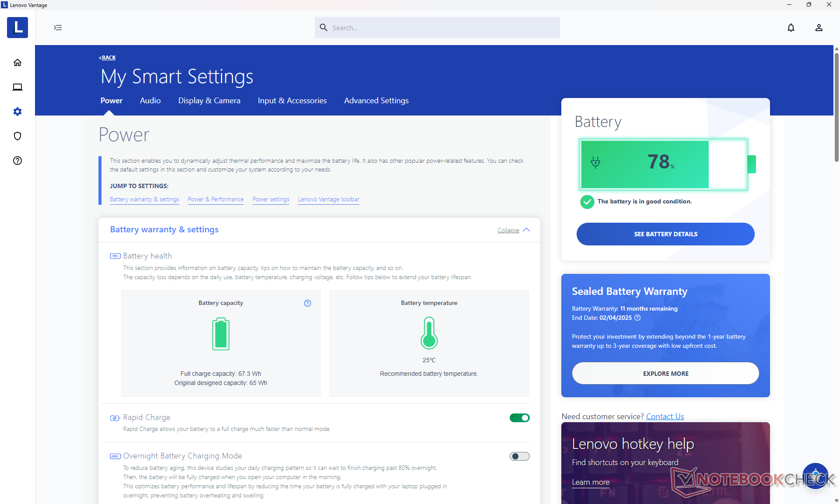
Task: Open the notifications bell icon
Action: (791, 28)
